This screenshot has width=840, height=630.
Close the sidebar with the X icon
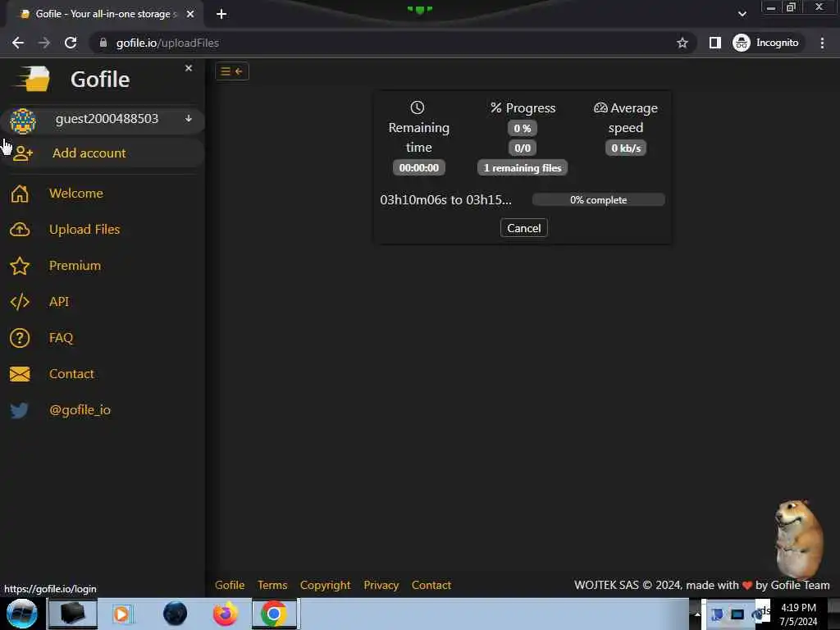click(189, 68)
